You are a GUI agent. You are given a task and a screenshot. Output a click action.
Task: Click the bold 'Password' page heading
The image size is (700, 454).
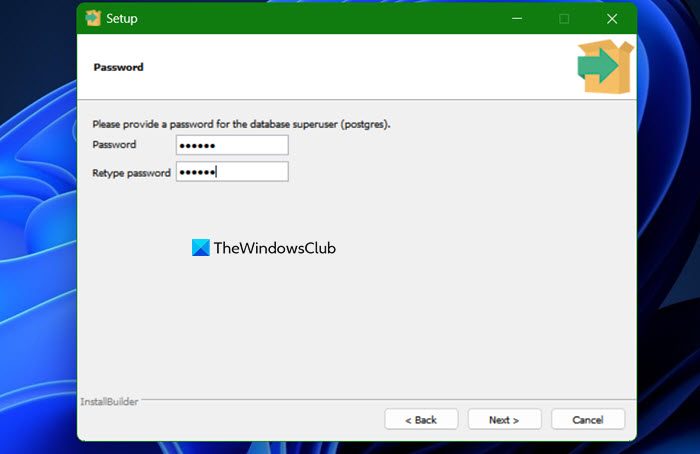pos(118,67)
